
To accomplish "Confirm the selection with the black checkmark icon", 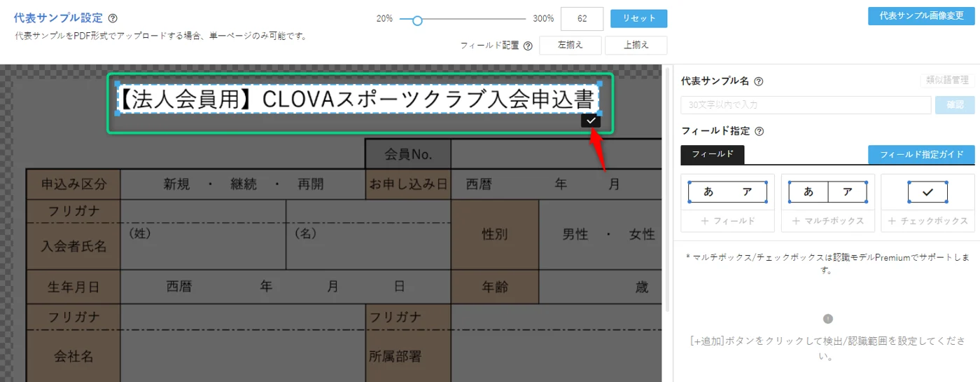I will pyautogui.click(x=591, y=121).
